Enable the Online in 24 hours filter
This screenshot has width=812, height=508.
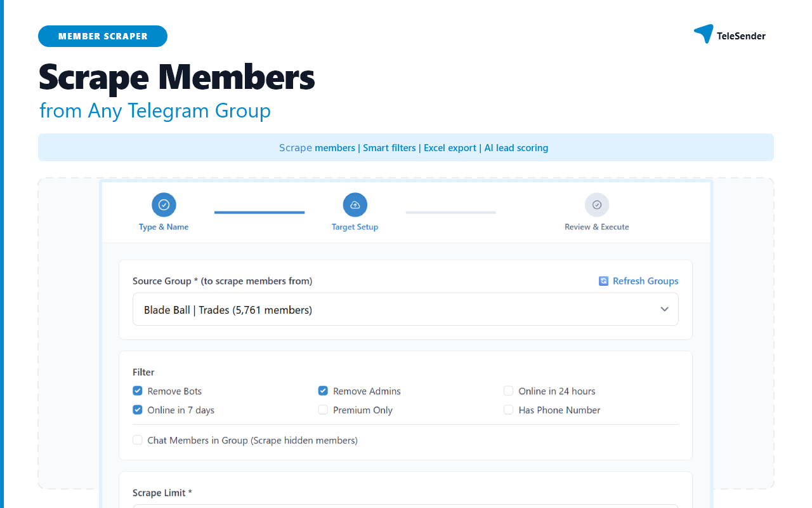[x=508, y=391]
